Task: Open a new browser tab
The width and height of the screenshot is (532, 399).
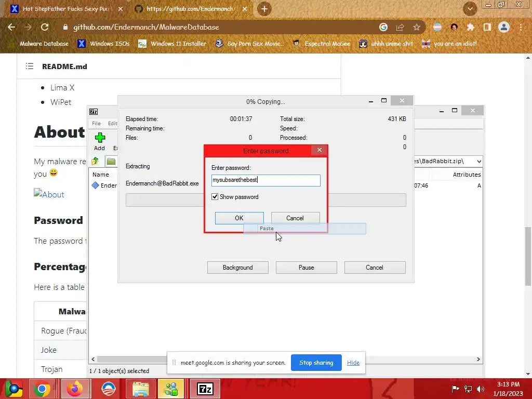Action: pos(264,9)
